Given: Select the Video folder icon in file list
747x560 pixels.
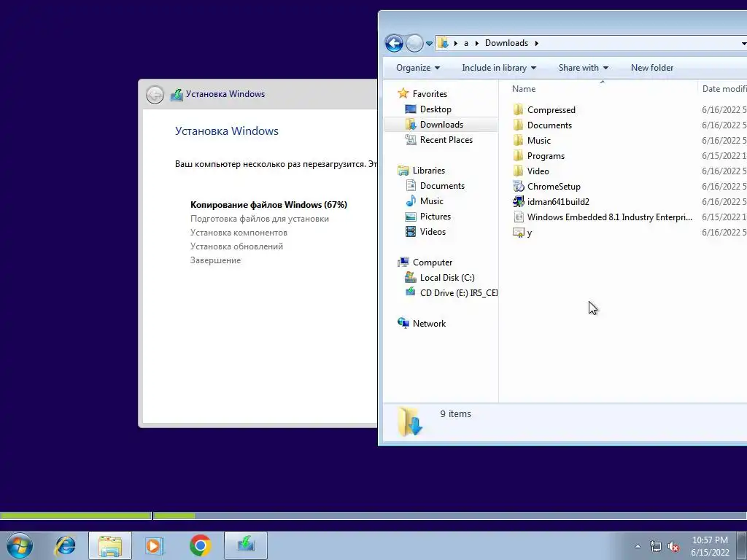Looking at the screenshot, I should click(x=519, y=171).
